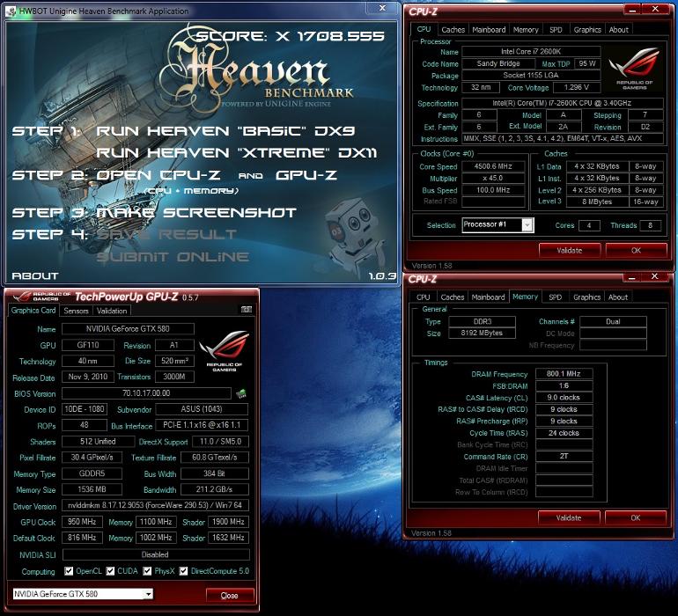The height and width of the screenshot is (616, 678).
Task: Click Validate in the lower CPU-Z Memory window
Action: pos(569,517)
